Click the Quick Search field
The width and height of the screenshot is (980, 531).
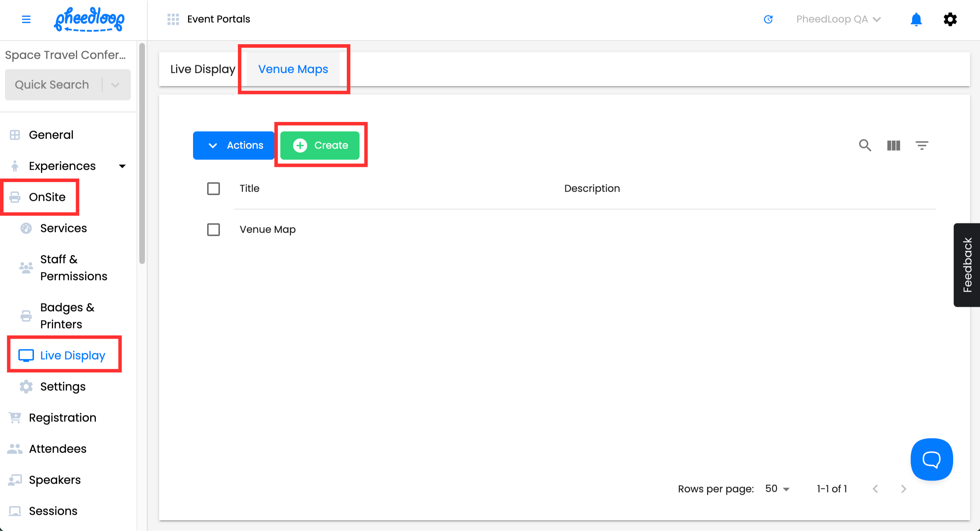click(x=52, y=85)
